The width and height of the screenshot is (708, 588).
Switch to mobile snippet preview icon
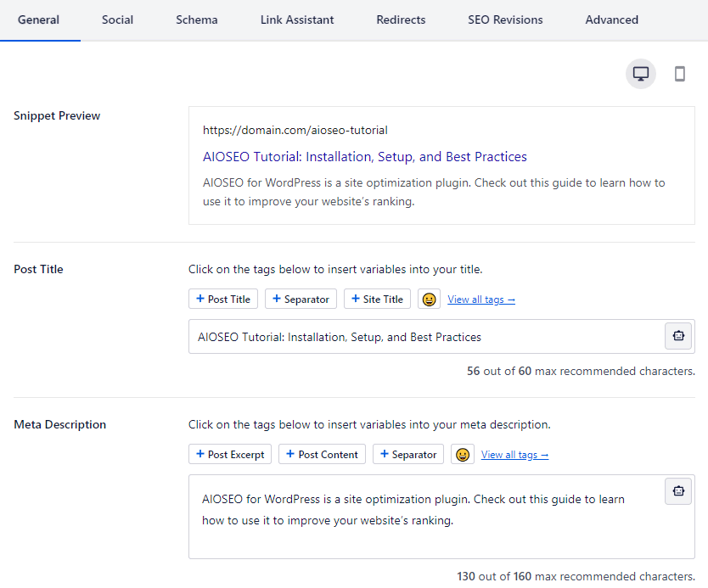click(679, 74)
